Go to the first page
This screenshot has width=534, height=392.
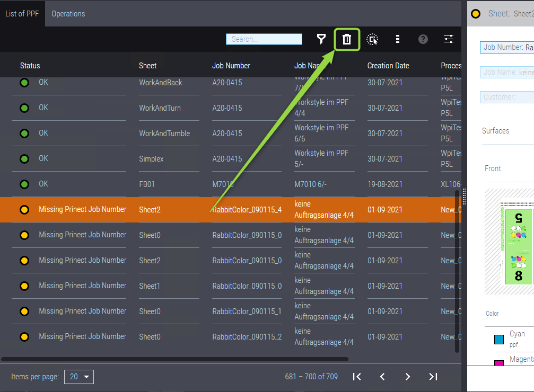point(357,377)
